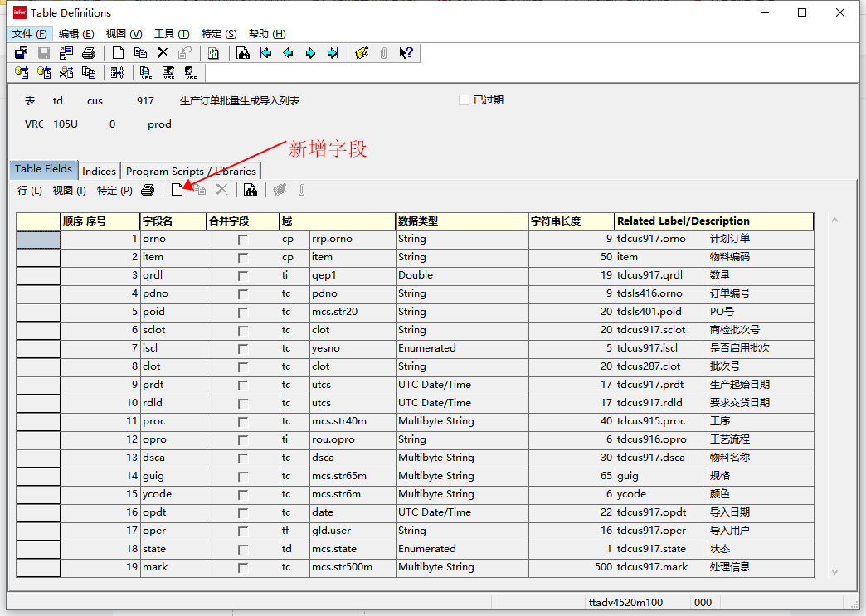Screen dimensions: 866x616
Task: Switch to the Indices tab
Action: coord(99,170)
